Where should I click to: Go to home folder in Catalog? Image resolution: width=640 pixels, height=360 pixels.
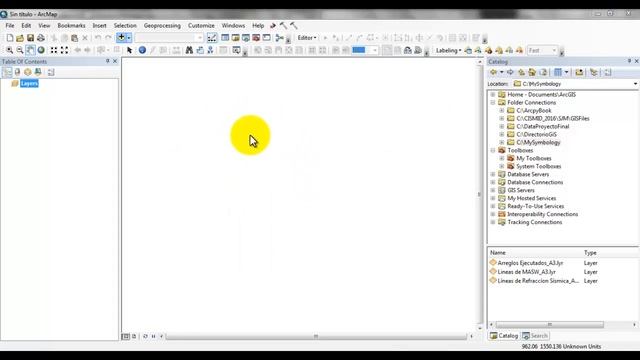pyautogui.click(x=532, y=72)
